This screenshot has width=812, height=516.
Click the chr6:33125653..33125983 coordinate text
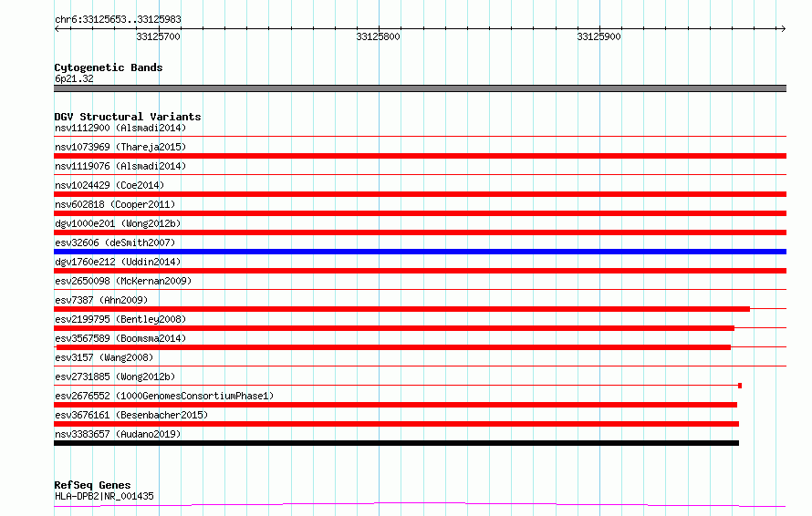118,19
